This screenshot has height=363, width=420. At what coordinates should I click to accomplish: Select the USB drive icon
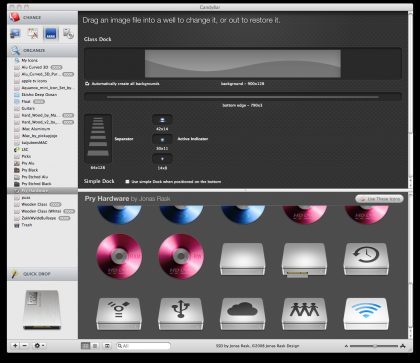(x=181, y=314)
